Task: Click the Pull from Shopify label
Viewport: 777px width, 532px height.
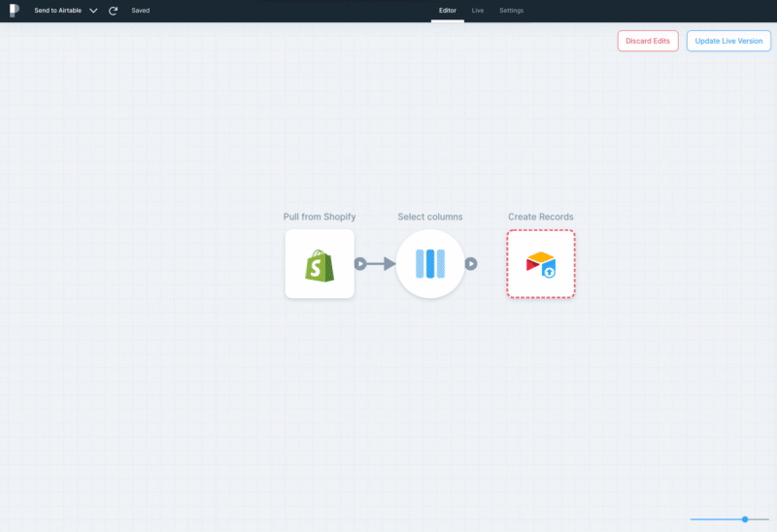Action: [x=320, y=216]
